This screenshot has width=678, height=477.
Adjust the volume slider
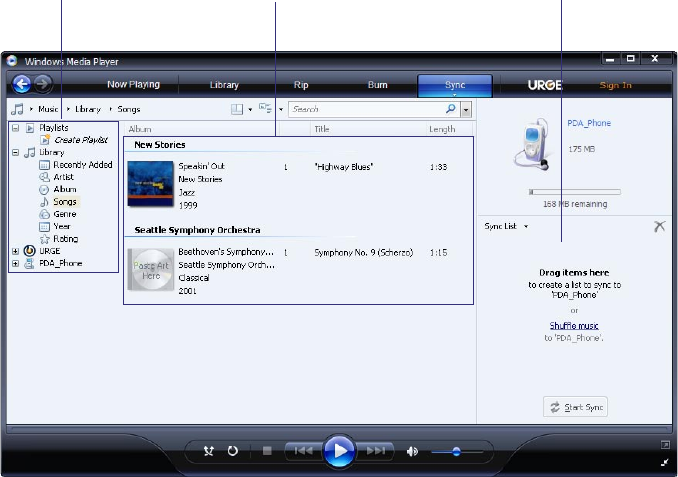[x=456, y=452]
